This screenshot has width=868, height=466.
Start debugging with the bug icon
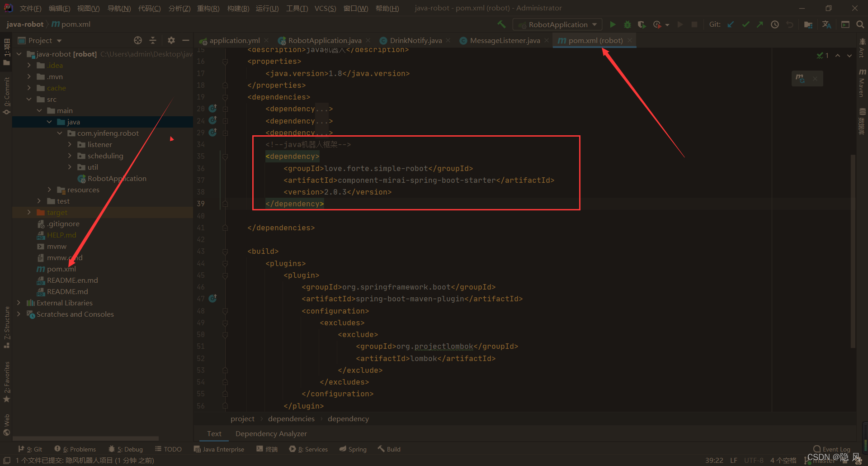[627, 24]
